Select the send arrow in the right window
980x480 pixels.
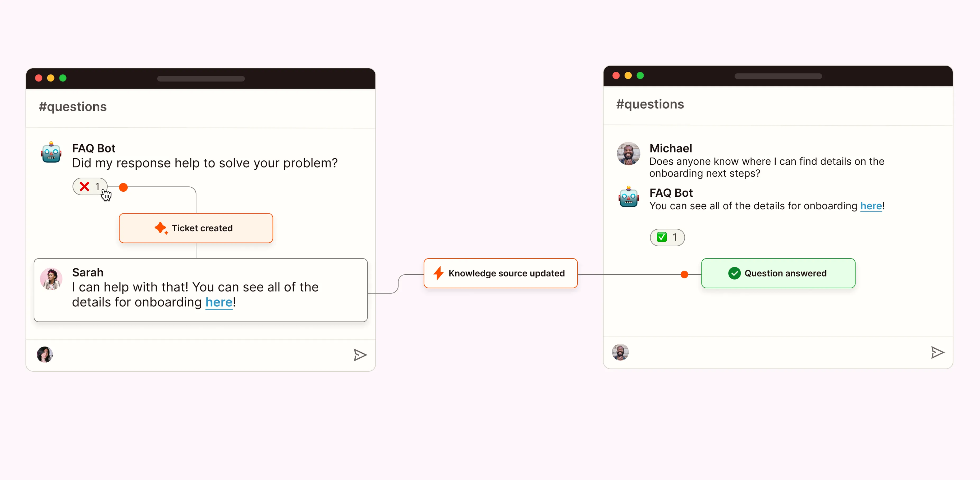pyautogui.click(x=937, y=352)
